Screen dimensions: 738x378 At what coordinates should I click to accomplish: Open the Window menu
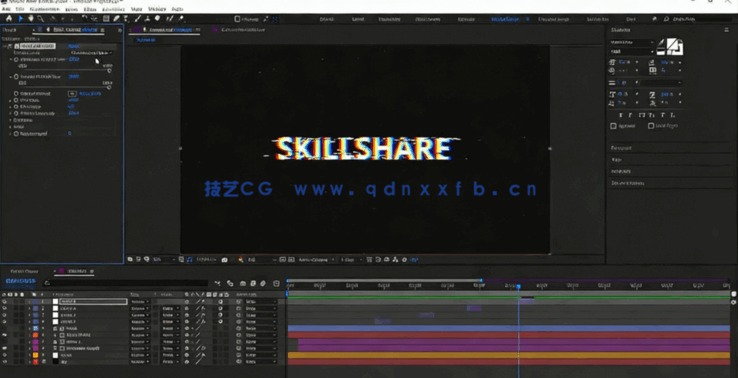click(x=157, y=9)
